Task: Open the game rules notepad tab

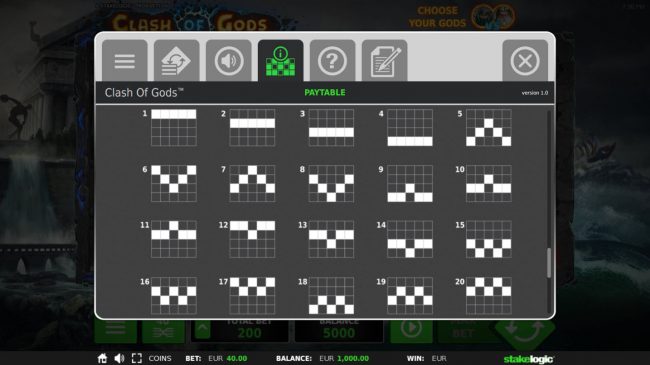Action: tap(385, 61)
